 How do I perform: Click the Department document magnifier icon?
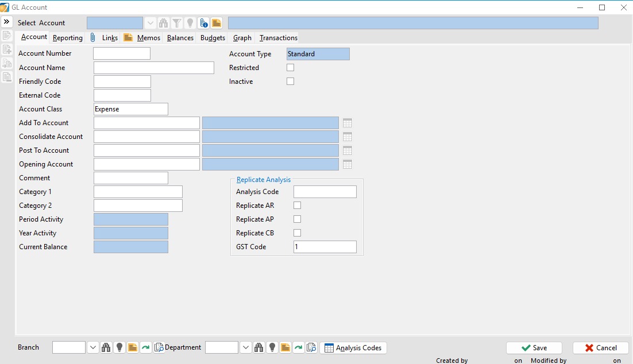click(x=311, y=347)
